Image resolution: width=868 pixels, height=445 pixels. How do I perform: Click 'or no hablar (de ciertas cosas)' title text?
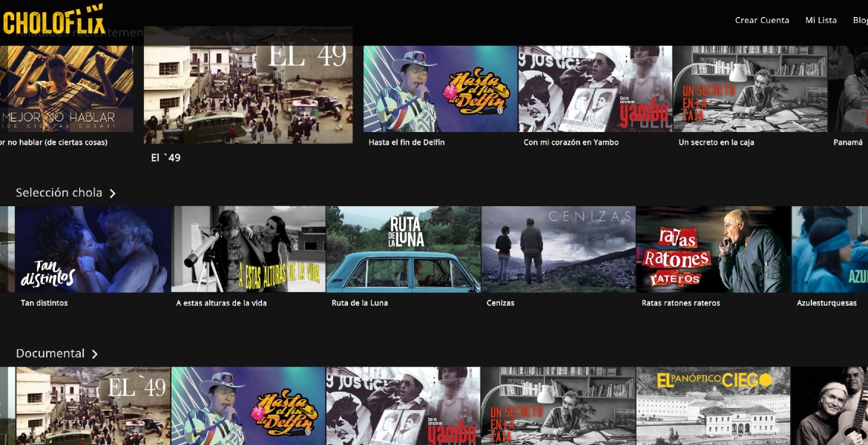(x=53, y=142)
